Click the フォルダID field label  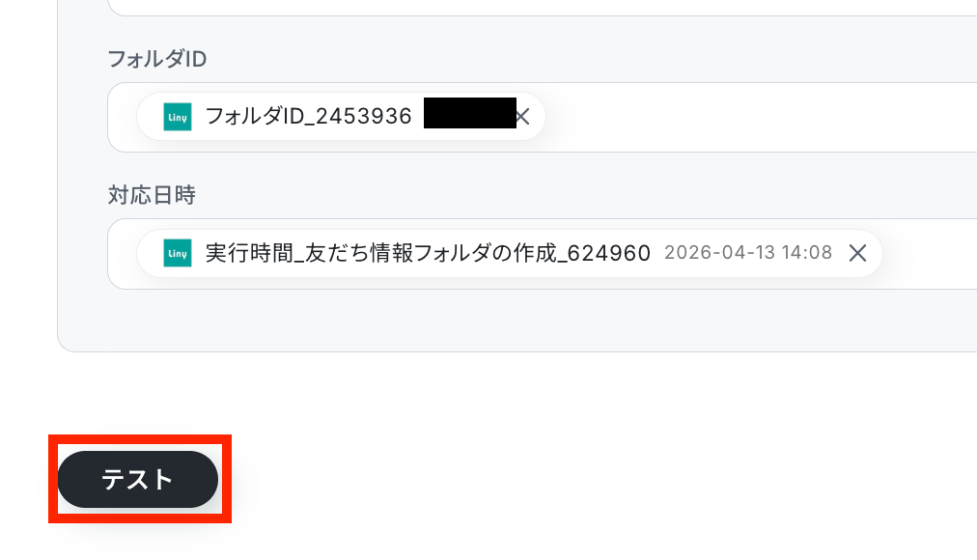point(157,59)
